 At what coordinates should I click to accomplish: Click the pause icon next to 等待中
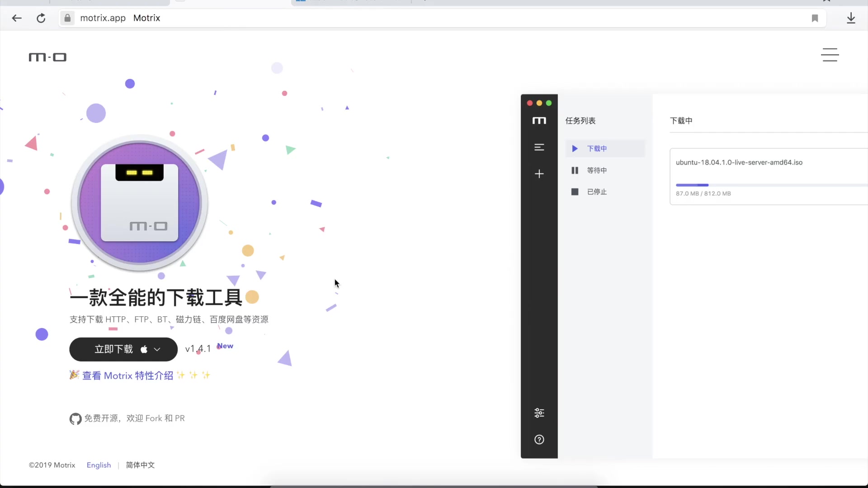[575, 170]
